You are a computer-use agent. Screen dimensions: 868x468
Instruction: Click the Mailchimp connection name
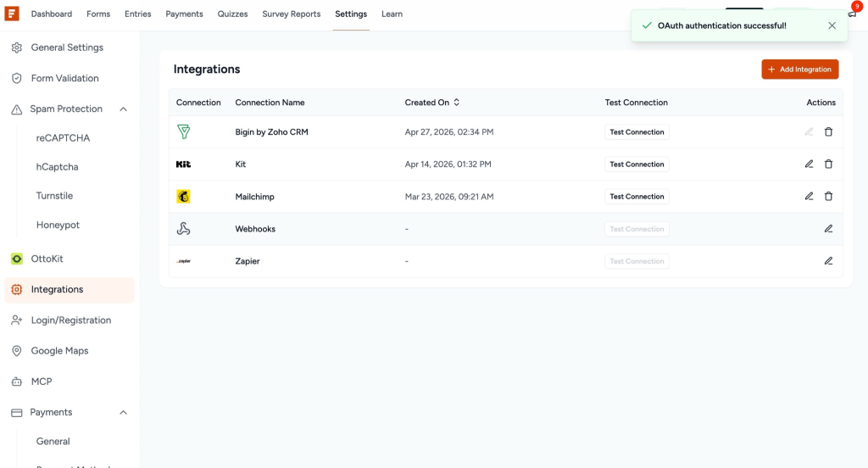254,197
